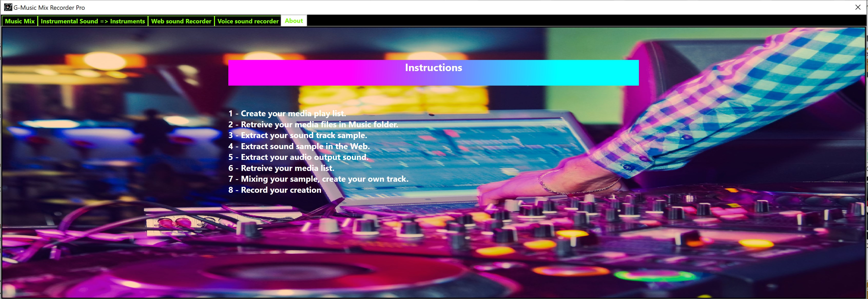868x299 pixels.
Task: Click instruction 4 Extract sound sample in Web
Action: (x=299, y=146)
